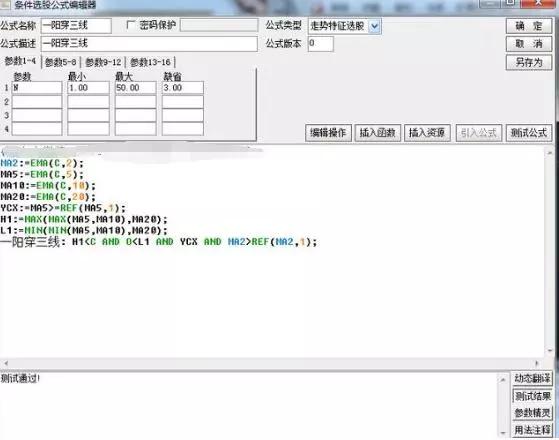Click the line MA20:=EMA(C,20);
The width and height of the screenshot is (559, 440).
coord(48,196)
